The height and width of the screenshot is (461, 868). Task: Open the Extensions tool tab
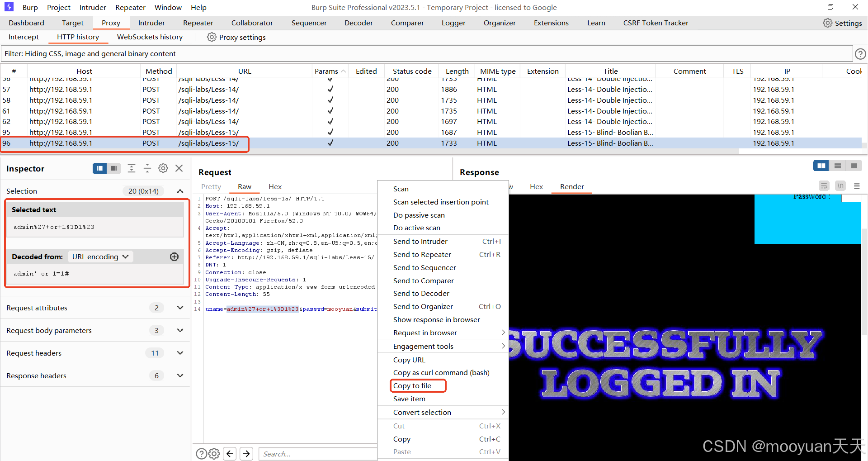point(551,23)
